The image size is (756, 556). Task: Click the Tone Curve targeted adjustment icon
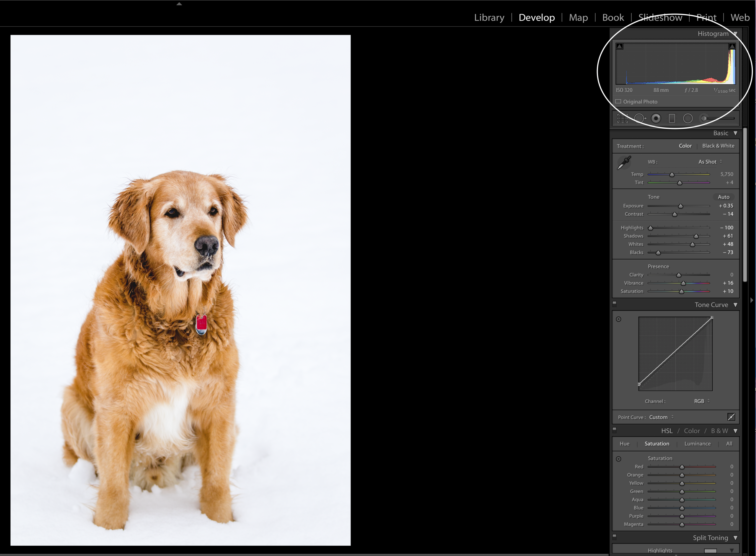click(618, 319)
